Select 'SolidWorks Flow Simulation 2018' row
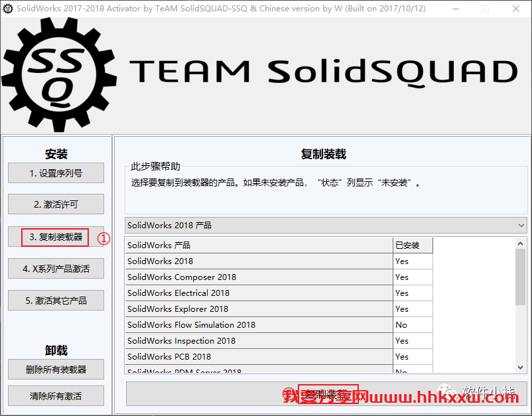The width and height of the screenshot is (532, 416). (279, 325)
